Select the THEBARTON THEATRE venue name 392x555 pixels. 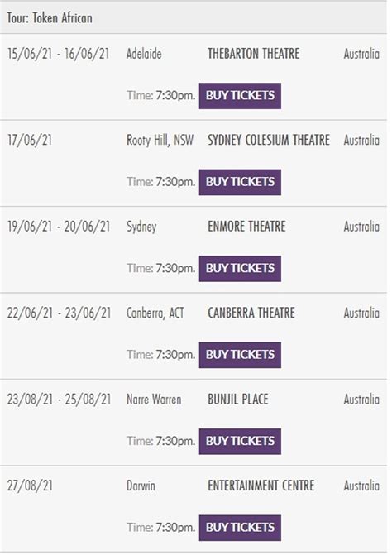point(253,54)
